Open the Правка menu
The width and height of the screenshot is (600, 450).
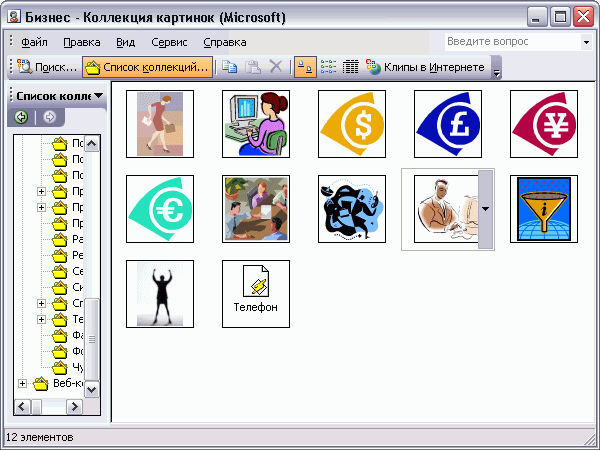82,42
